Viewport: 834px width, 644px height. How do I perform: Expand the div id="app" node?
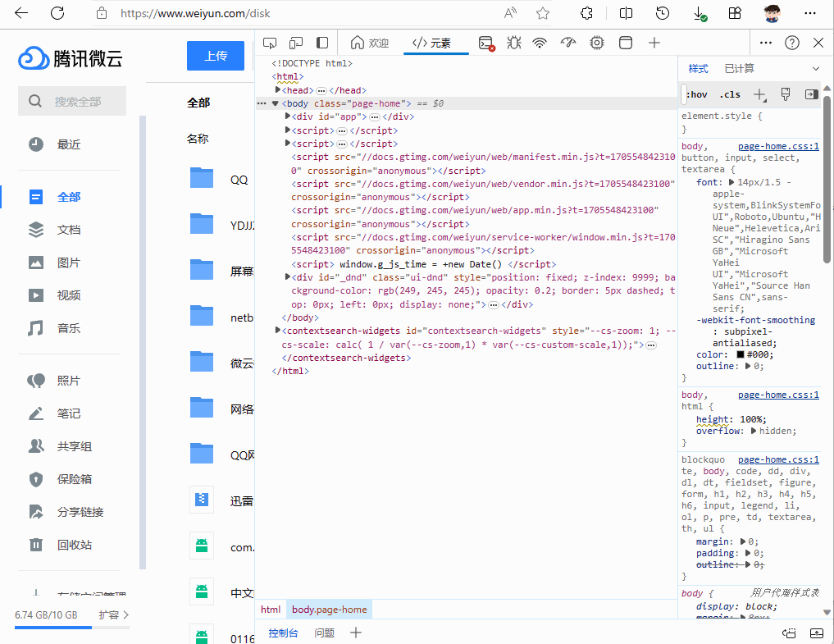pos(288,116)
